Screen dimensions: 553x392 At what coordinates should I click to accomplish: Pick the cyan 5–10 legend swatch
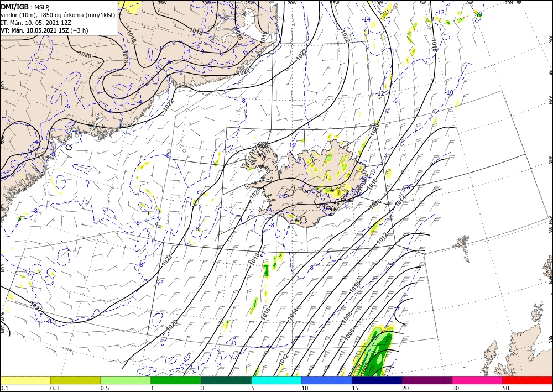point(276,380)
